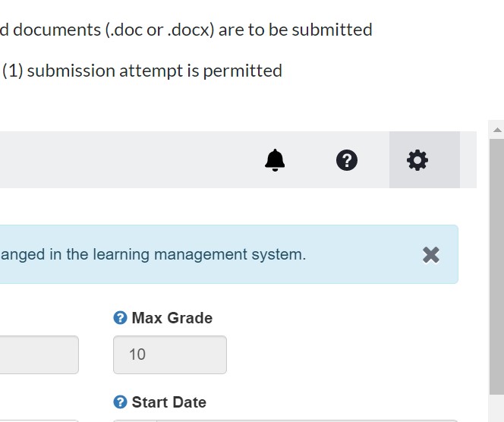Open help via the black question mark icon
The width and height of the screenshot is (504, 422).
tap(346, 160)
